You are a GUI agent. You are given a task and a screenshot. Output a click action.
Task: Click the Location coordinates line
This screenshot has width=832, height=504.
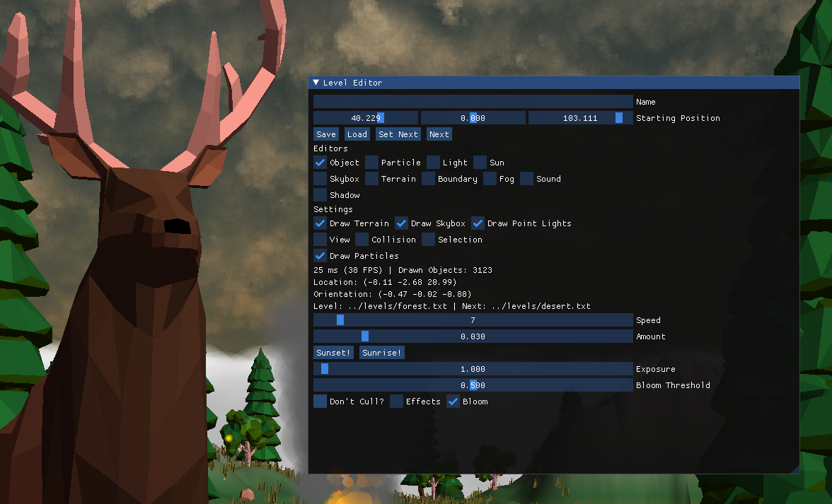tap(385, 283)
